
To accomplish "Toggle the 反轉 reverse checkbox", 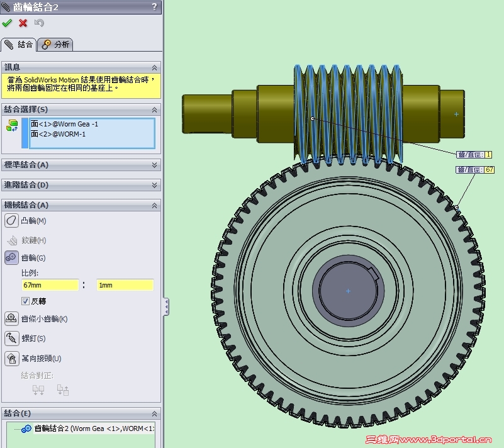I will [x=25, y=301].
